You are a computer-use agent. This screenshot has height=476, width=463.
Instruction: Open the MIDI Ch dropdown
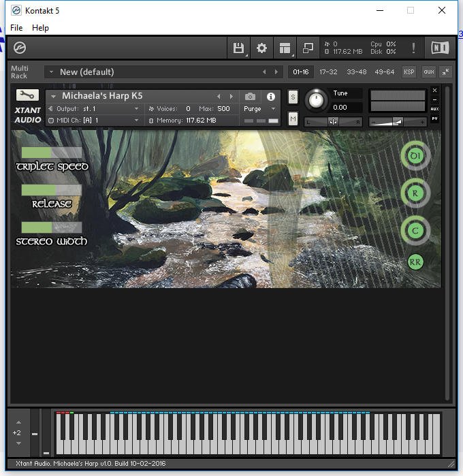tap(95, 121)
